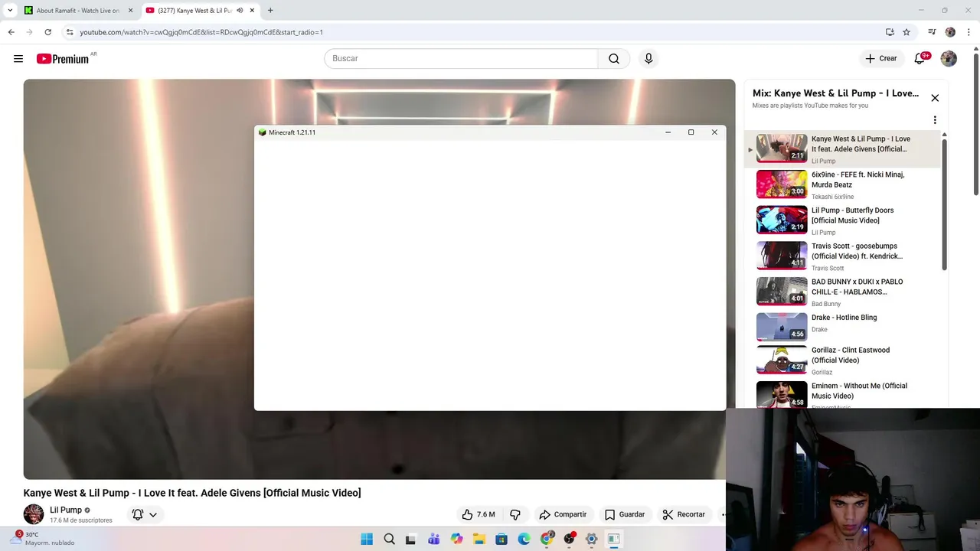
Task: Open the notifications bell
Action: (x=920, y=59)
